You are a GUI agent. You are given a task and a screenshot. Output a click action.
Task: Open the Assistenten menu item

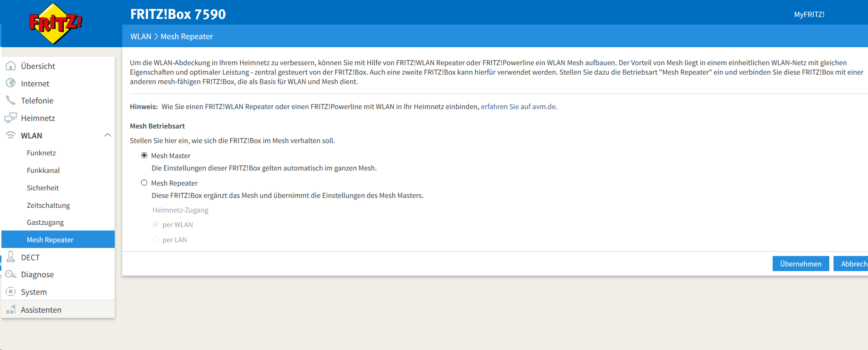58,309
